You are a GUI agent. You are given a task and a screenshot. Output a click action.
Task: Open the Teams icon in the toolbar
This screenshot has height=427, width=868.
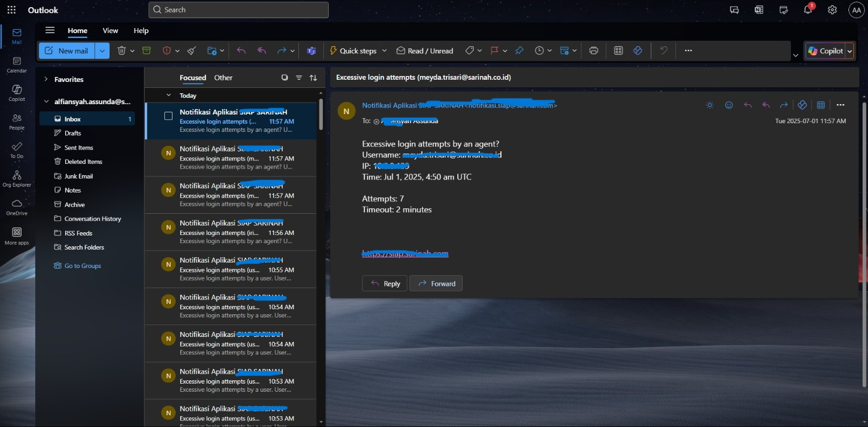pyautogui.click(x=311, y=50)
